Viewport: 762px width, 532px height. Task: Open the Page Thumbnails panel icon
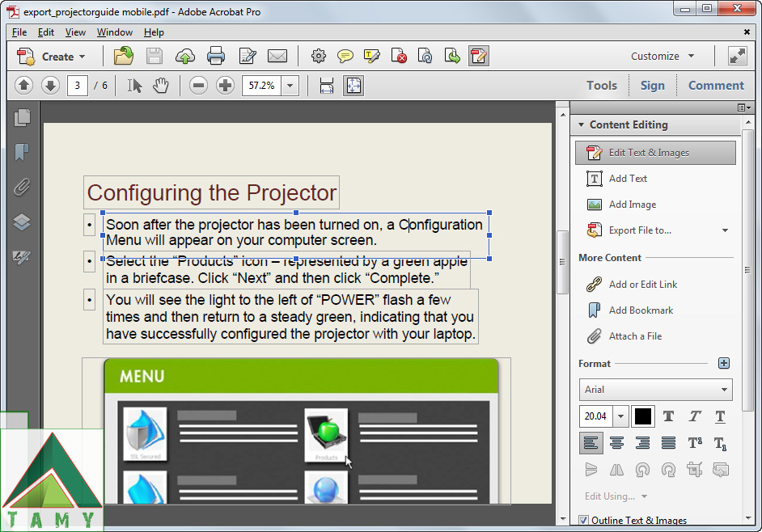click(x=23, y=117)
